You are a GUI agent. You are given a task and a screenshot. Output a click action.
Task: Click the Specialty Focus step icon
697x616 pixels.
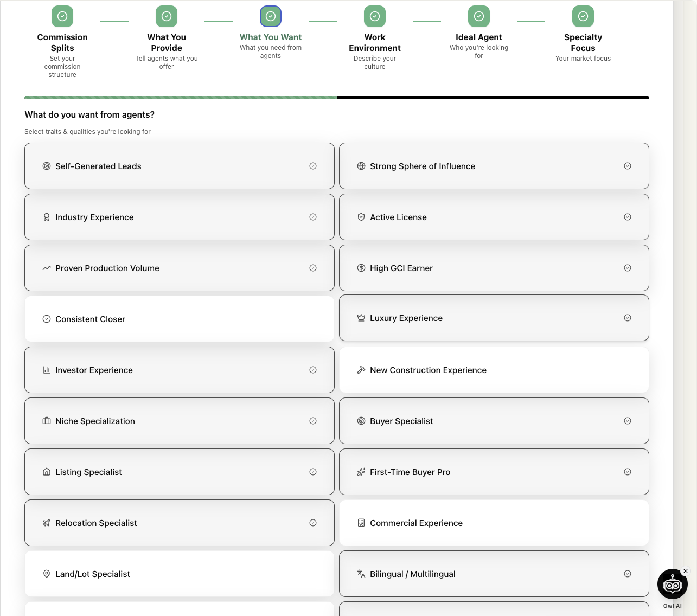click(x=583, y=16)
